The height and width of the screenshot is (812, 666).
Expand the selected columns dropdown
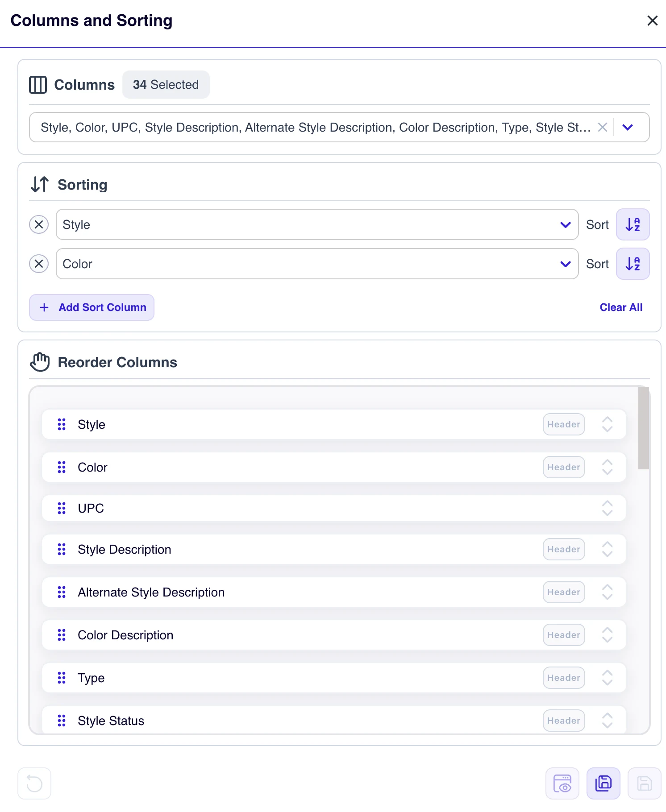[628, 127]
